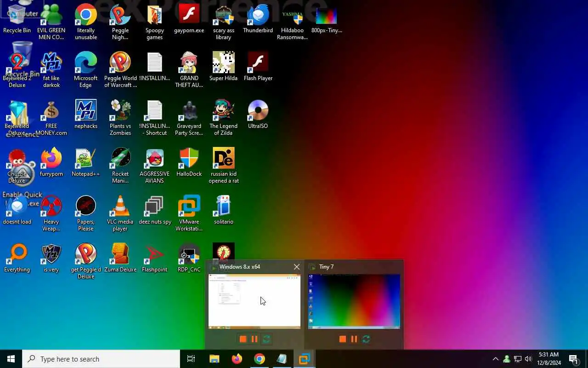Pause the Windows 8.x x64 VM

click(x=254, y=339)
